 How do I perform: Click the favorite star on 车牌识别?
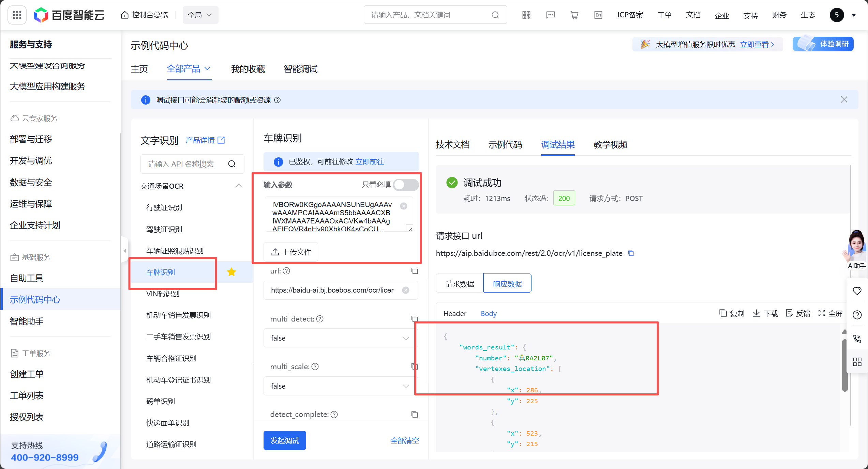[x=231, y=272]
